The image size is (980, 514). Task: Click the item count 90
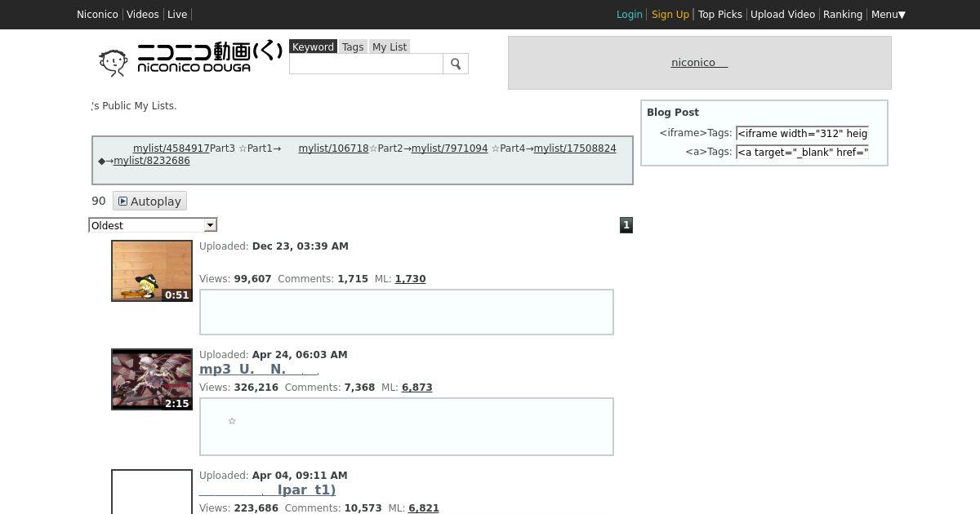pos(99,201)
